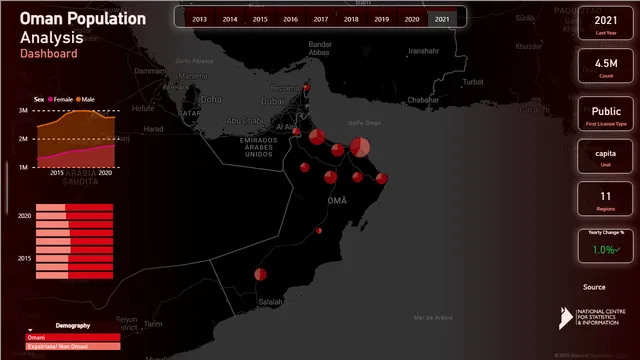640x360 pixels.
Task: Collapse the Demography legend arrow
Action: [30, 330]
